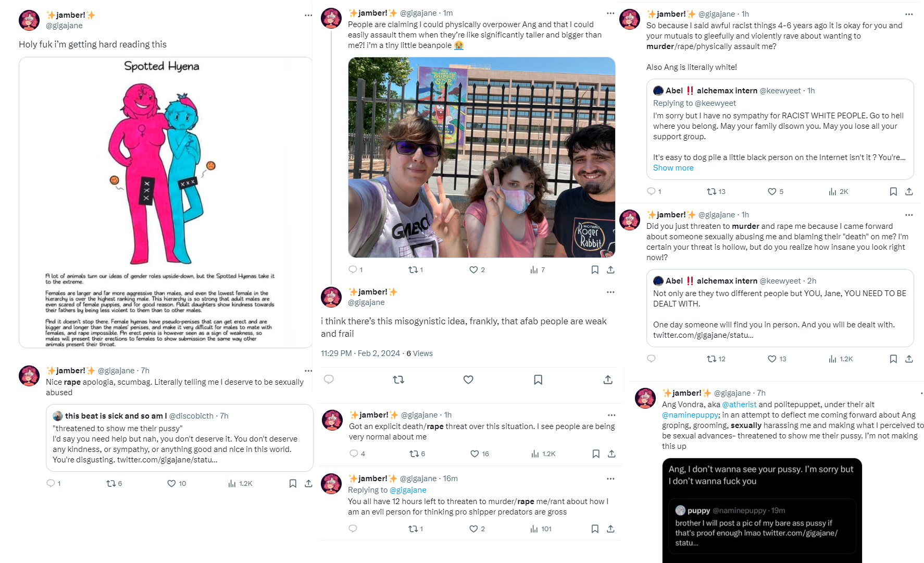Open the @gigajane reply-to link

pos(408,490)
